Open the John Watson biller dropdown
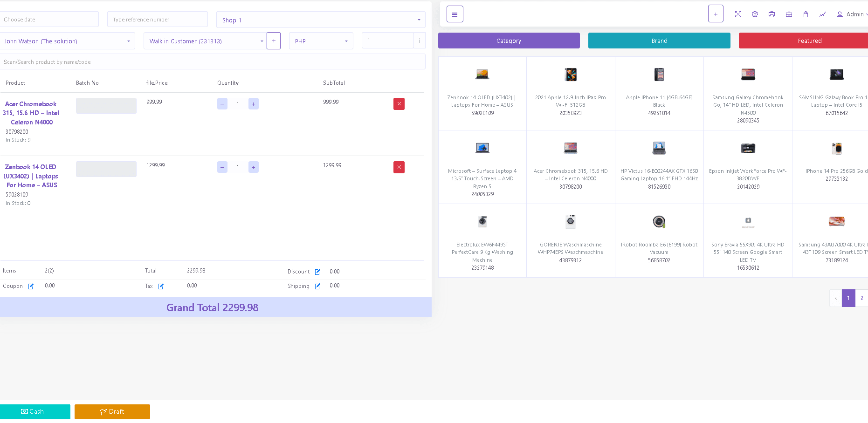868x423 pixels. (67, 41)
